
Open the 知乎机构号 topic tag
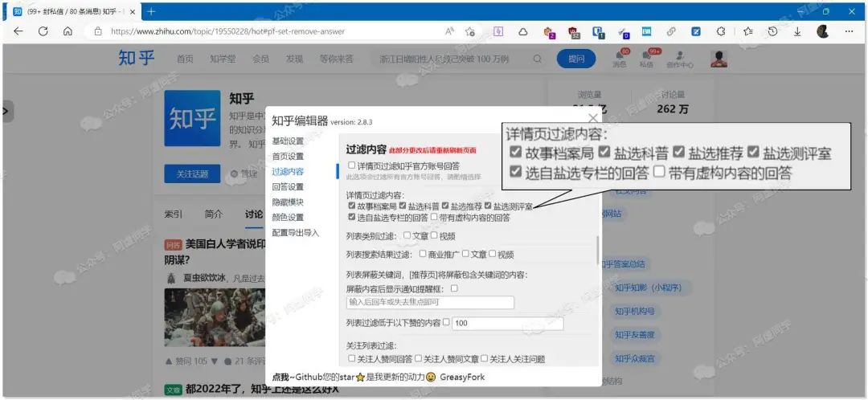pyautogui.click(x=635, y=311)
